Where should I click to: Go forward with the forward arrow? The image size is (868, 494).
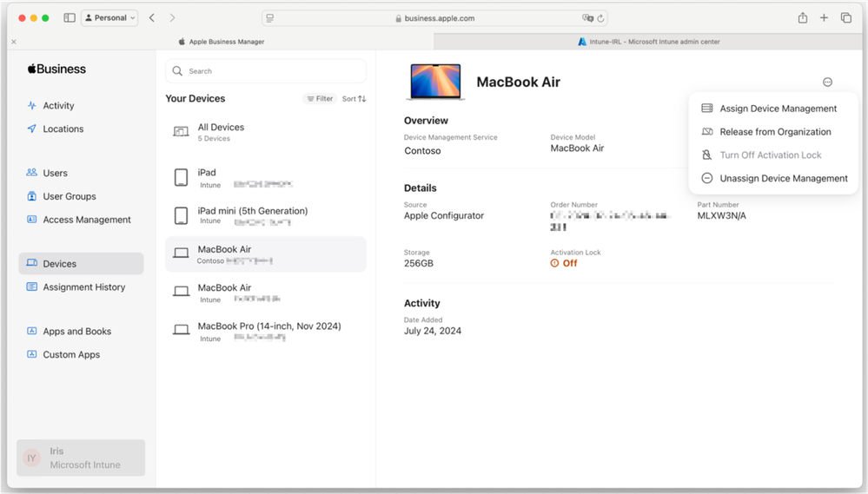(x=172, y=17)
